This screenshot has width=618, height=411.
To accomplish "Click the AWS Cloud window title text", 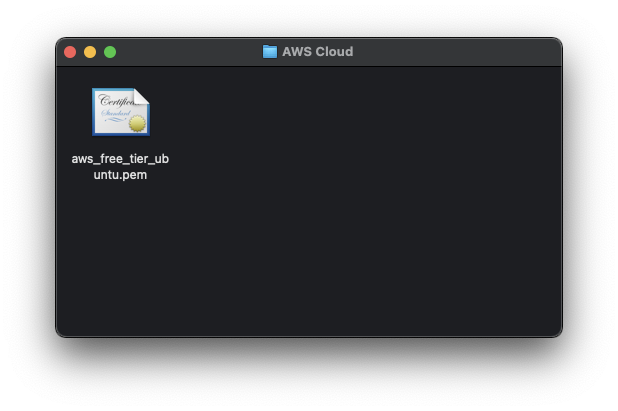I will pos(318,52).
